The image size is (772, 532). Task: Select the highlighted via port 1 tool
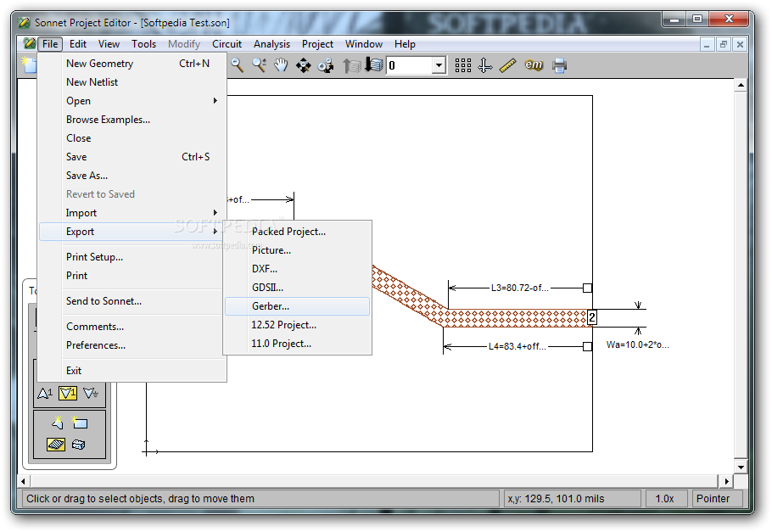coord(68,393)
